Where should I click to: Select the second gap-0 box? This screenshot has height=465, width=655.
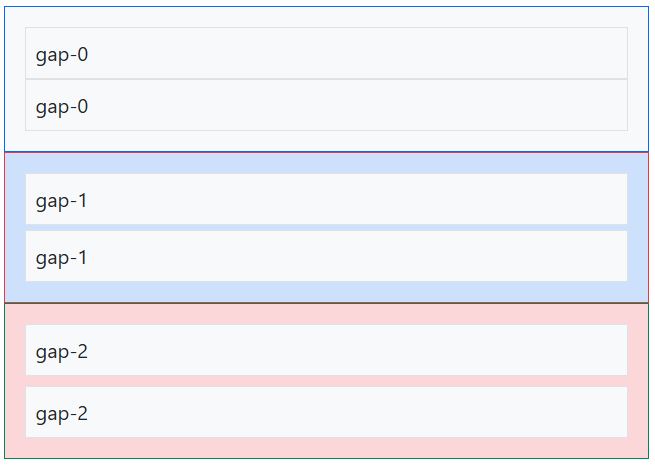[x=326, y=105]
